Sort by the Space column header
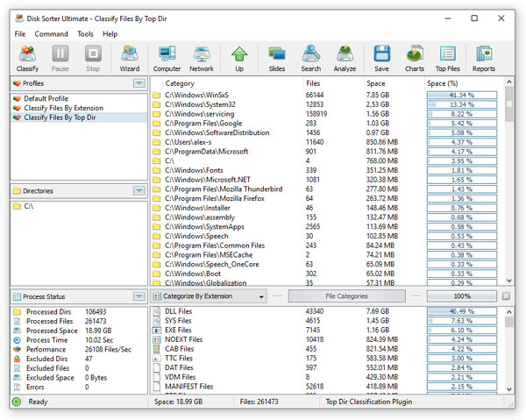This screenshot has height=420, width=526. tap(394, 83)
